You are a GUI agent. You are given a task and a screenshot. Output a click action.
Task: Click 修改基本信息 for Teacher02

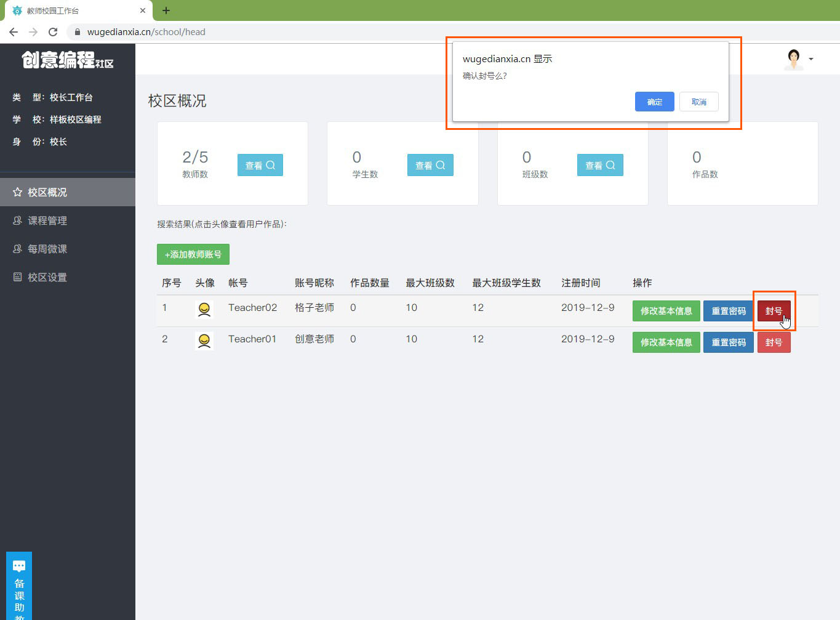666,311
